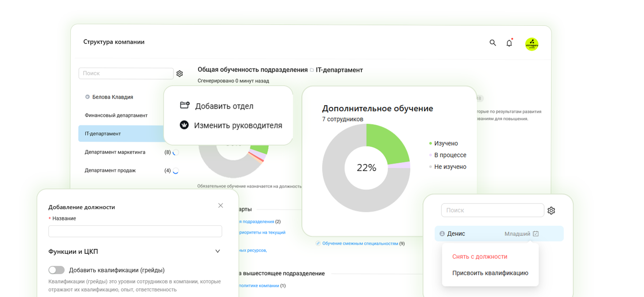Screen dimensions: 644x297
Task: Click the (8) count beside Департамент маркетинга
Action: click(167, 152)
